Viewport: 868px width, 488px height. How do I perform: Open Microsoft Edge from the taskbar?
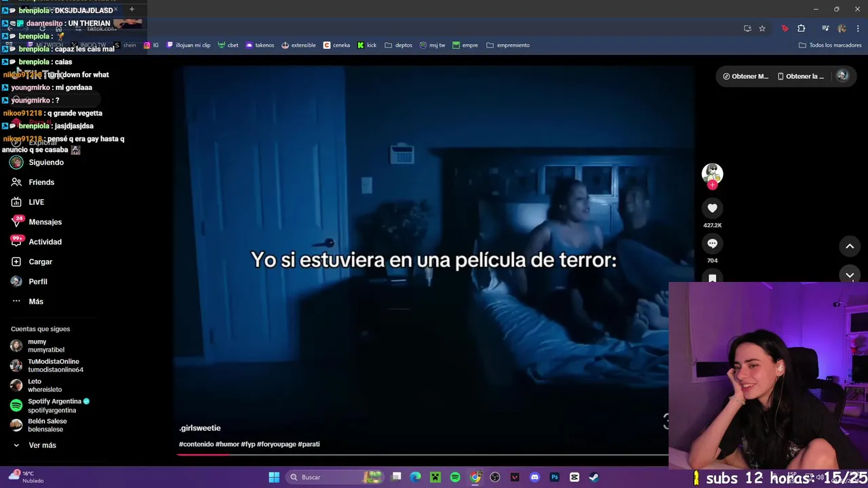416,477
